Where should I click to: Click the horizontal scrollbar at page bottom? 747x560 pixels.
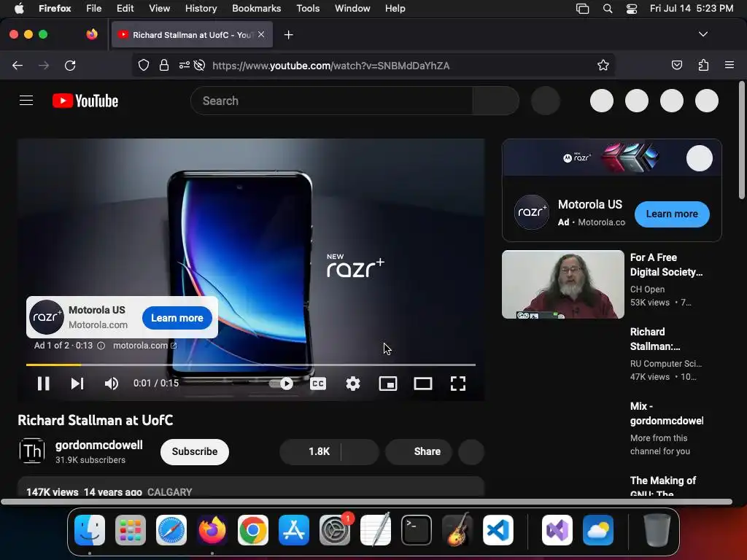pyautogui.click(x=366, y=502)
